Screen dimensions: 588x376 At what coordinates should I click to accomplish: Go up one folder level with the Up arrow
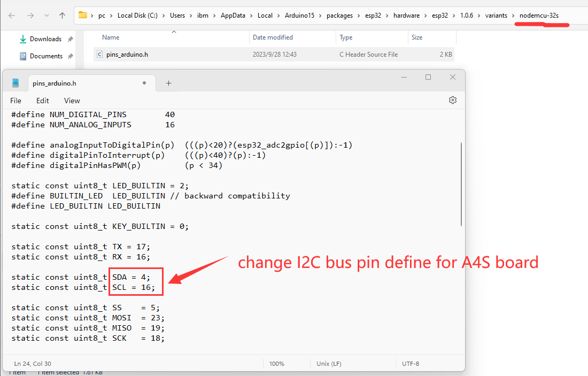[62, 16]
